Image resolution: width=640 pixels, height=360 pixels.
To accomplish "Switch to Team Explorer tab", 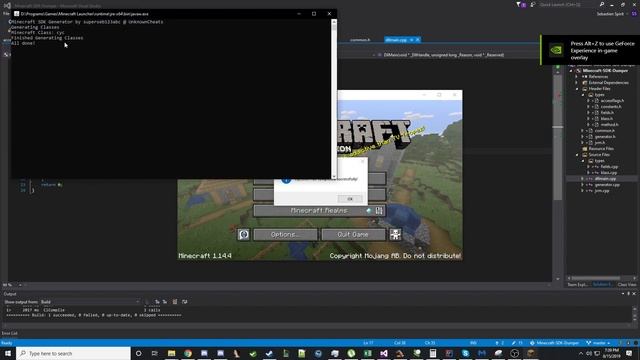I will (578, 284).
